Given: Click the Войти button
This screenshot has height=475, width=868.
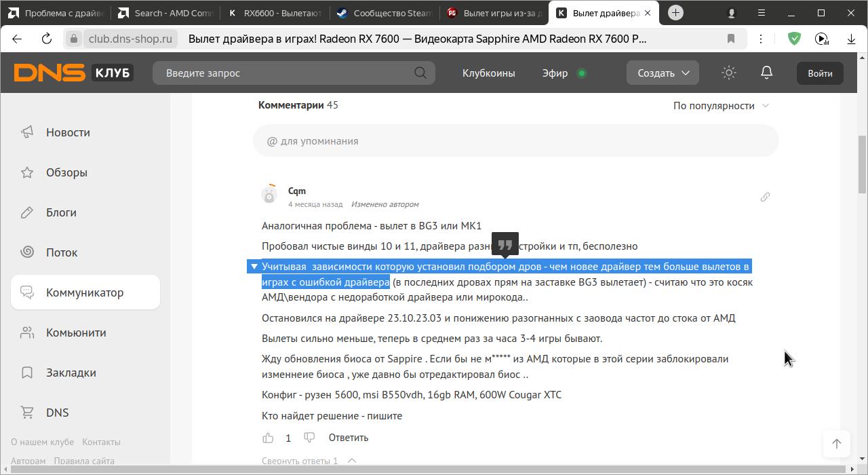Looking at the screenshot, I should click(x=820, y=73).
